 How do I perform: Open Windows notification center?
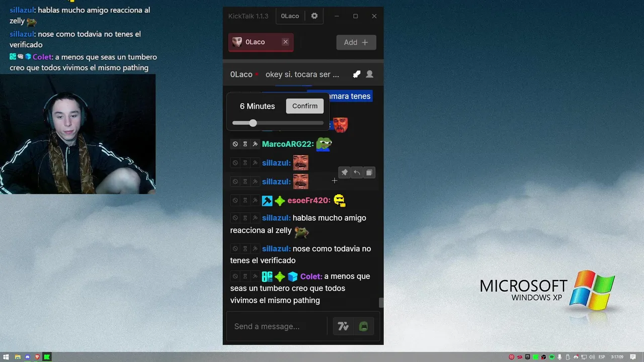633,357
